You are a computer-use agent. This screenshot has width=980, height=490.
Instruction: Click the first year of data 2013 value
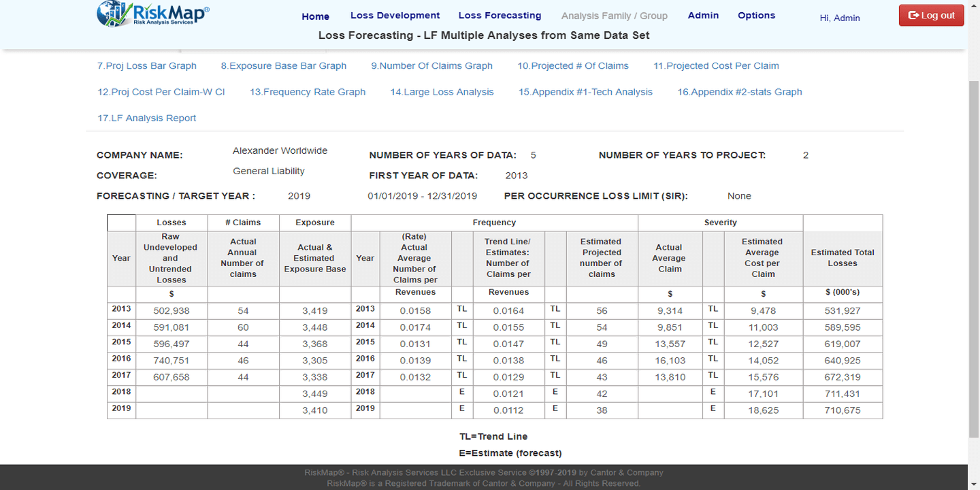(x=517, y=176)
